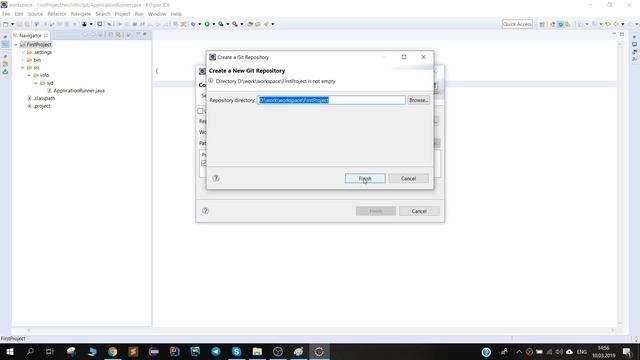Click the Quick Access search field
The image size is (640, 360).
pyautogui.click(x=517, y=24)
